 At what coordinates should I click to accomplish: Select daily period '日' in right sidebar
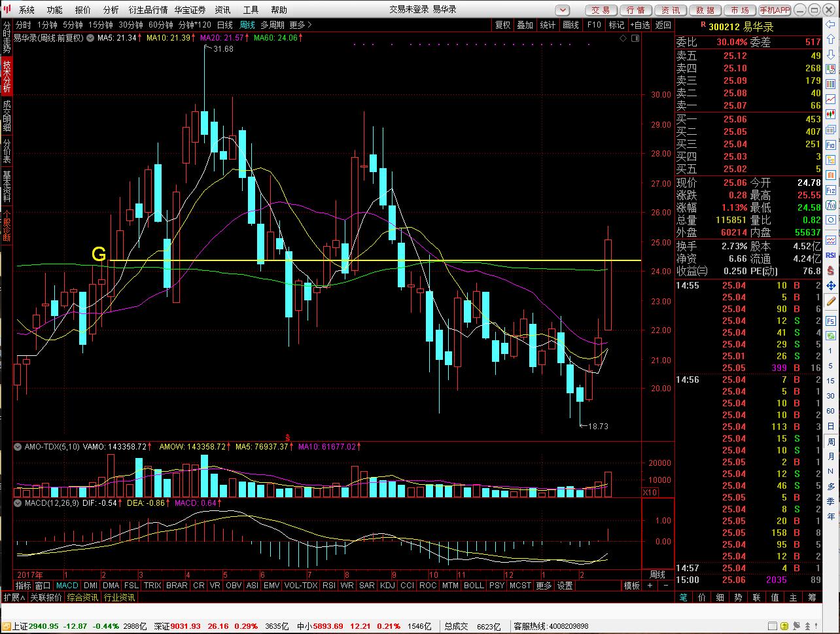click(831, 426)
